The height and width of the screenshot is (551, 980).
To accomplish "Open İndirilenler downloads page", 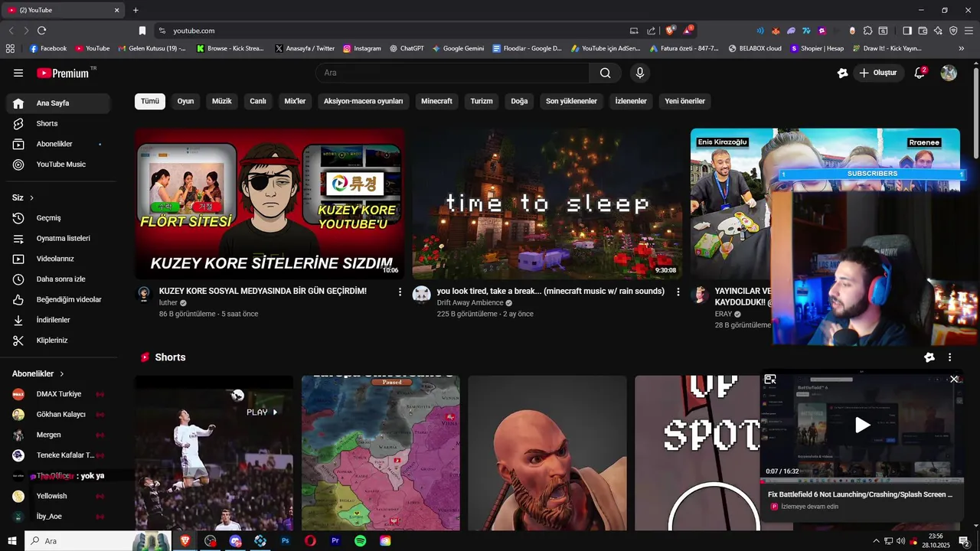I will point(58,320).
